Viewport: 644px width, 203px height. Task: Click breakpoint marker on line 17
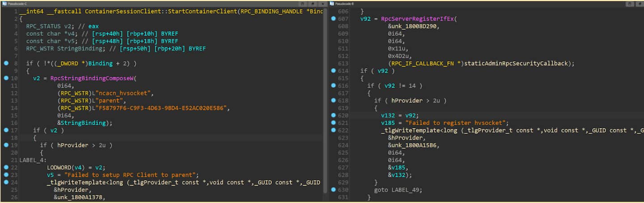(x=6, y=130)
